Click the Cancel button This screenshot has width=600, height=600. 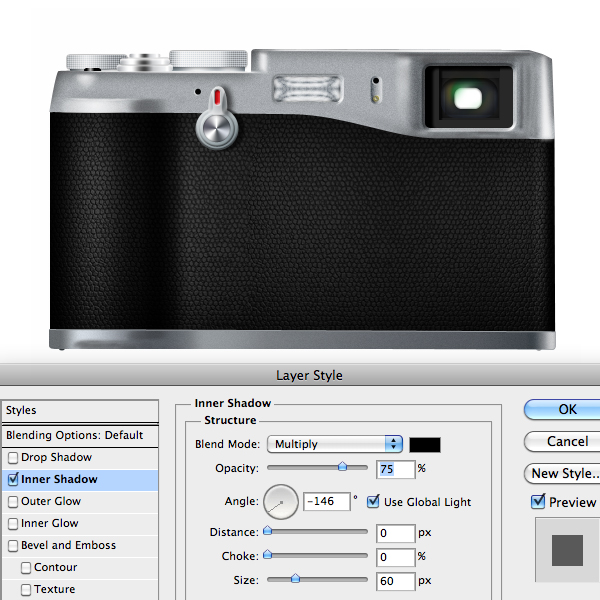[562, 442]
